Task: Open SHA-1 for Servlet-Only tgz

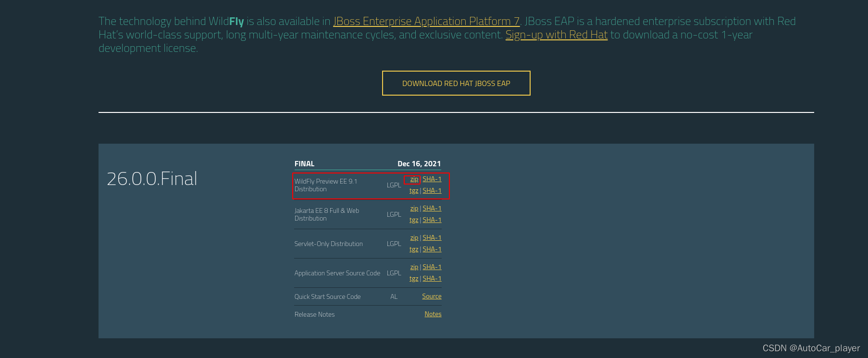Action: coord(432,249)
